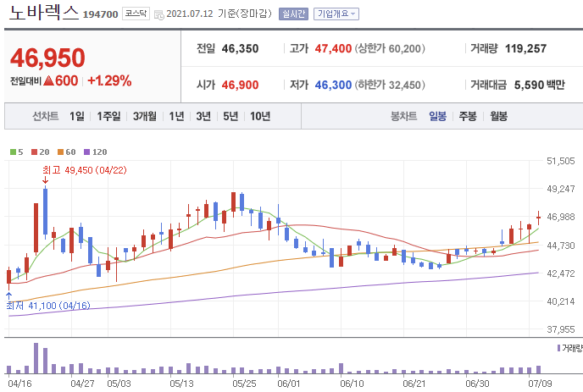Show the 5년 line chart
583x392 pixels.
point(230,116)
